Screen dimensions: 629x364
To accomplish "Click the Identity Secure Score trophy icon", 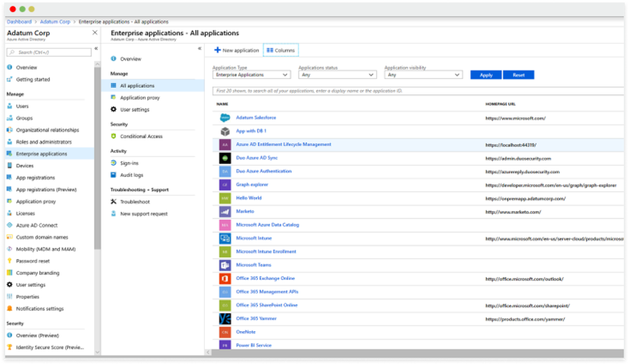I will tap(10, 347).
